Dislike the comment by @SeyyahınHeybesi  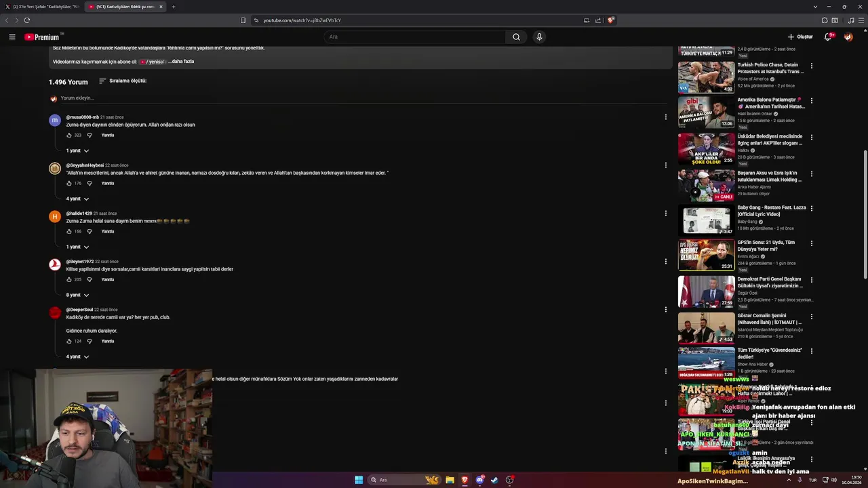[90, 183]
